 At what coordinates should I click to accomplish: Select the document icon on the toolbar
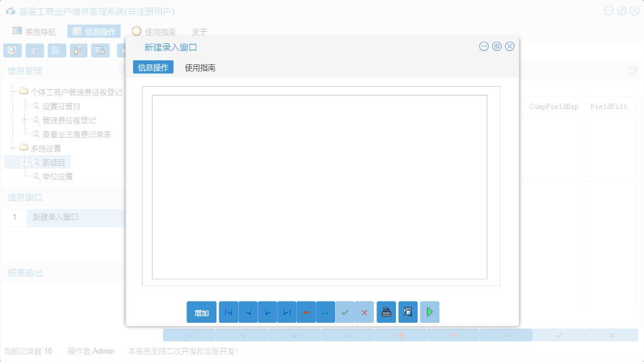[56, 50]
